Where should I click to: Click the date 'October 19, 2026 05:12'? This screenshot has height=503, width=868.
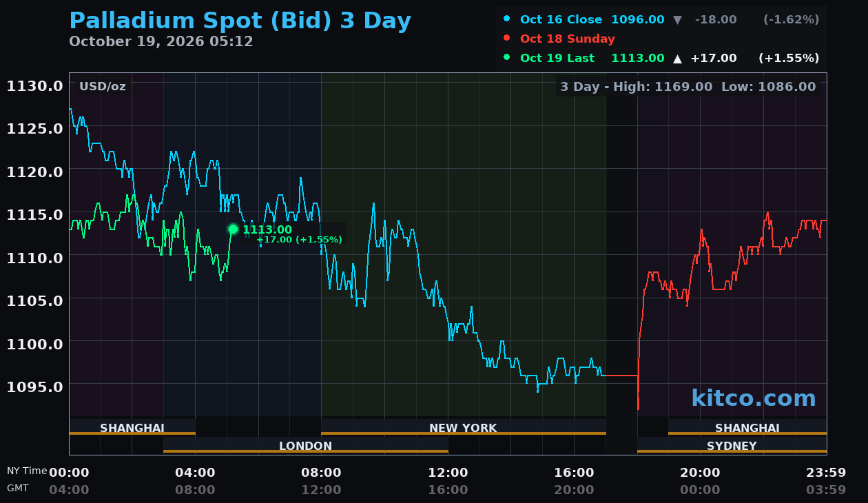coord(161,41)
